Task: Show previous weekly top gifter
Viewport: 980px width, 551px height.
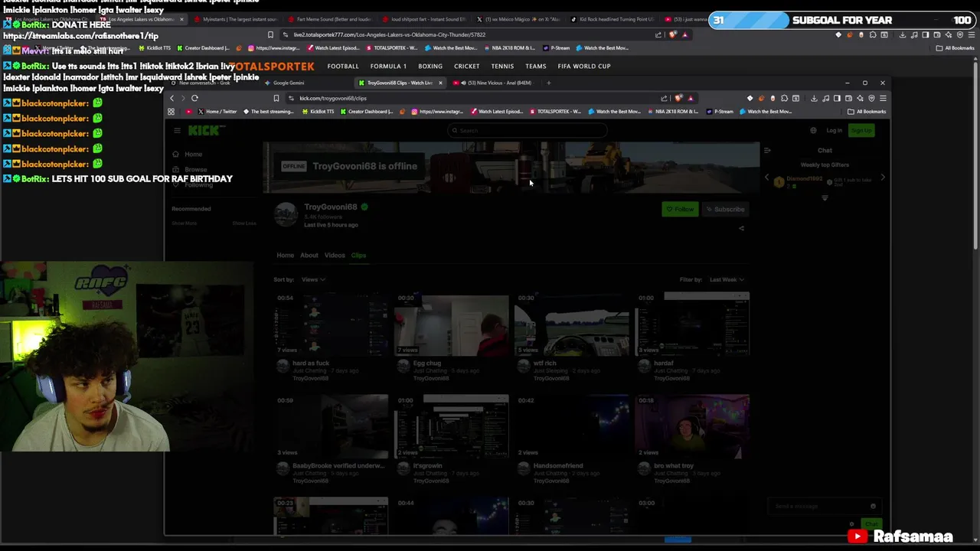Action: coord(767,178)
